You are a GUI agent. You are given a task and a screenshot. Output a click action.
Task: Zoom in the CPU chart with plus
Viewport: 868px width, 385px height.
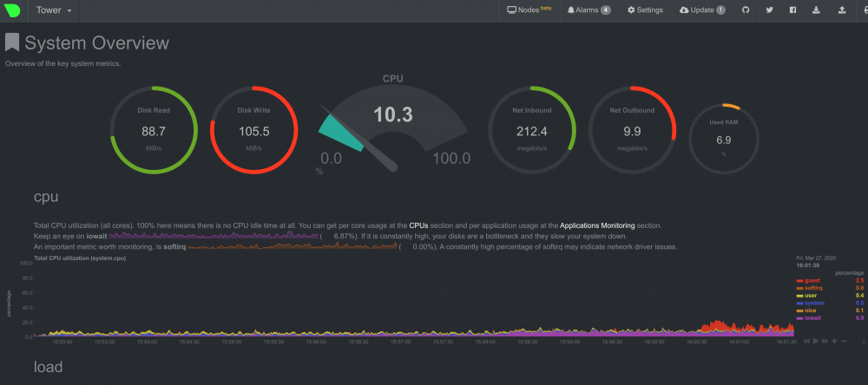pyautogui.click(x=834, y=341)
